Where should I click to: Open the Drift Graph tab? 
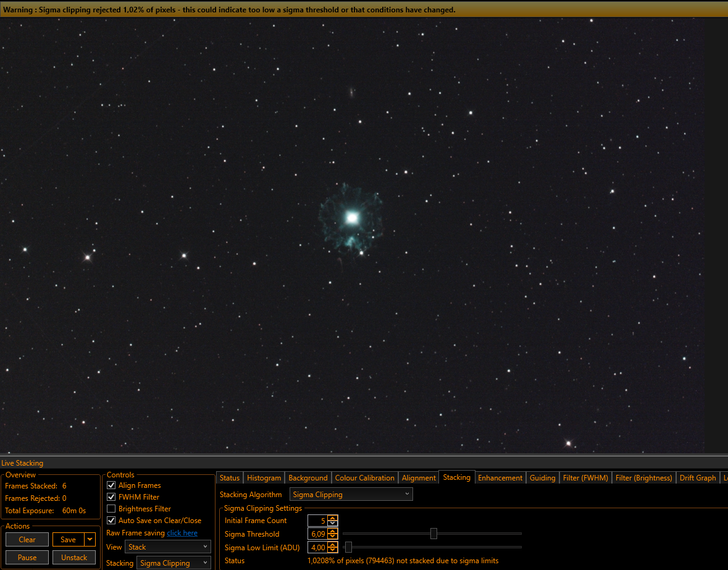click(x=698, y=477)
